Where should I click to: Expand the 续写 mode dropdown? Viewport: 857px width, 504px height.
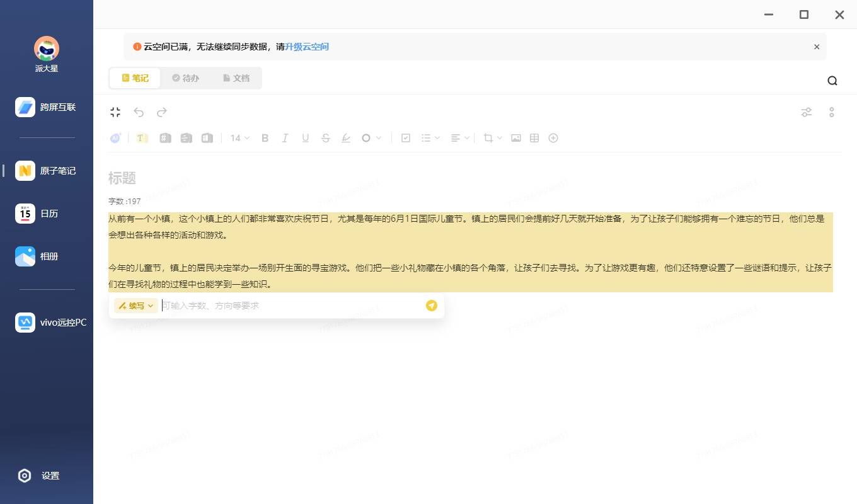135,306
